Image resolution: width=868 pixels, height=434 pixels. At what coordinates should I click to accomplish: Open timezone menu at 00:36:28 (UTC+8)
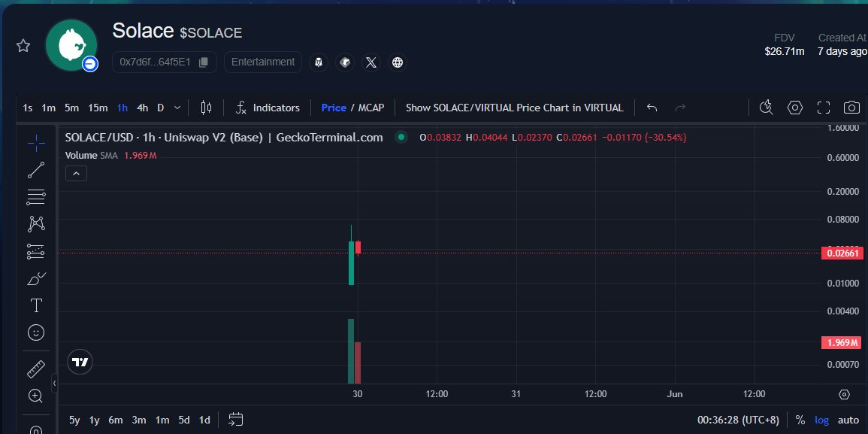point(738,420)
